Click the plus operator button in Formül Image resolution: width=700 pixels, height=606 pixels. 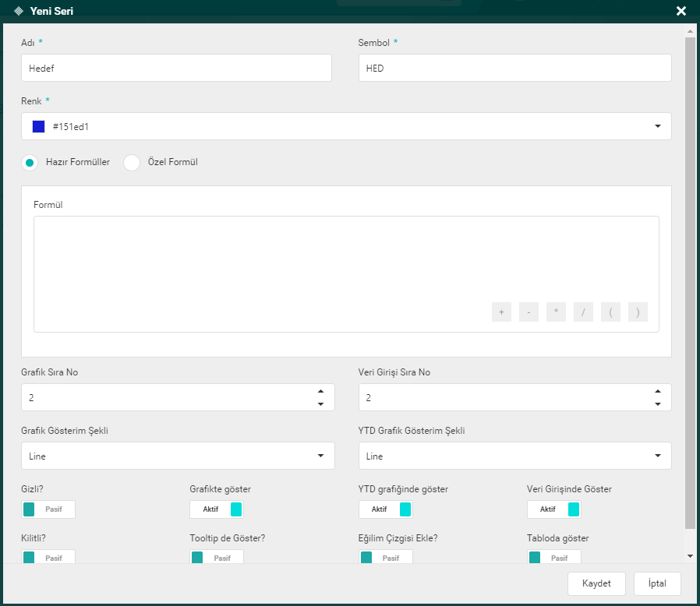coord(501,312)
